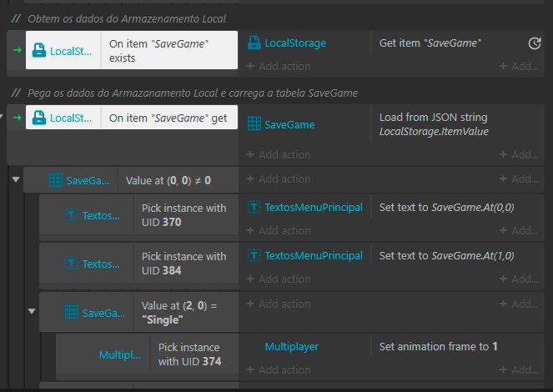Select Load from JSON string LocalStorage.ItemValue action
This screenshot has height=392, width=553.
(x=434, y=124)
